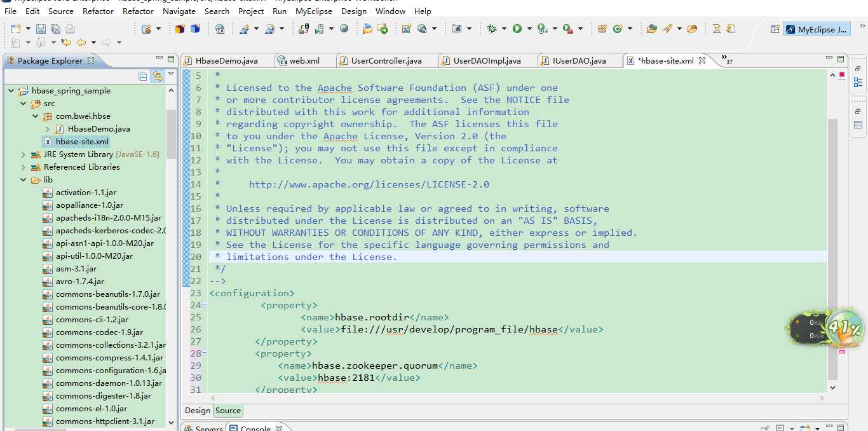868x431 pixels.
Task: Open the Help menu
Action: tap(423, 11)
